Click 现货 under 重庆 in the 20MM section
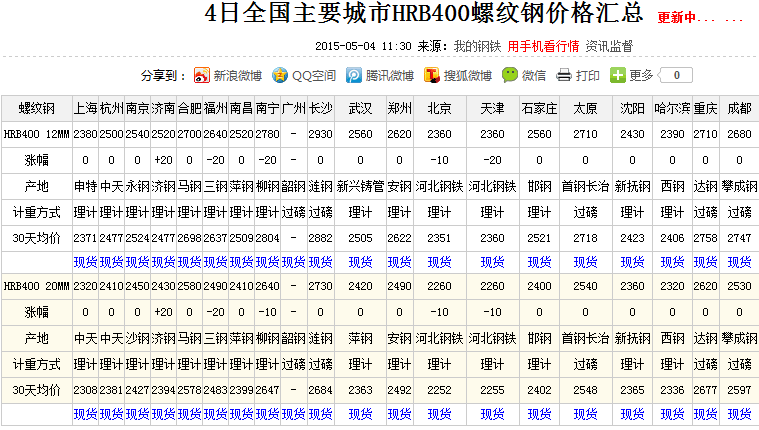The height and width of the screenshot is (430, 759). (705, 415)
